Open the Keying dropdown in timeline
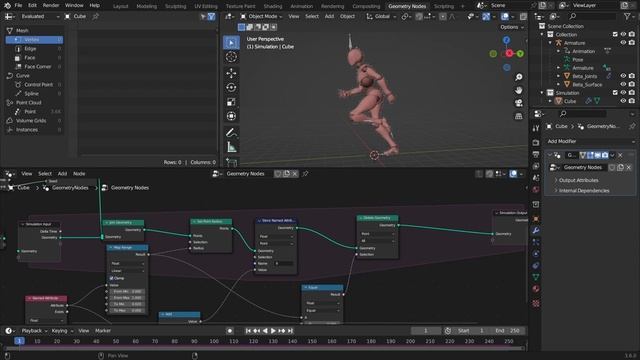640x360 pixels. click(62, 331)
